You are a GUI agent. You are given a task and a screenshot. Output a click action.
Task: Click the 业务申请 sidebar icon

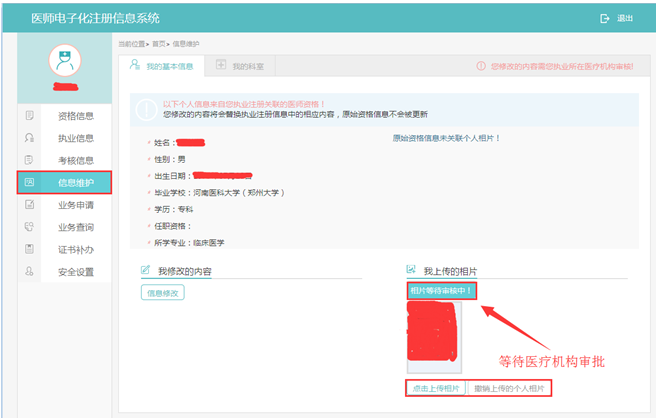[29, 205]
